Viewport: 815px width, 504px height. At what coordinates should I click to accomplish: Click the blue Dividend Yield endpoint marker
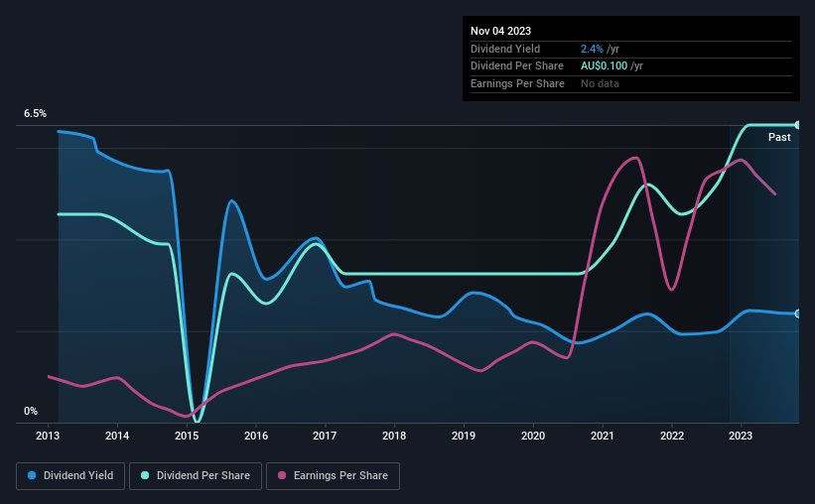(798, 314)
